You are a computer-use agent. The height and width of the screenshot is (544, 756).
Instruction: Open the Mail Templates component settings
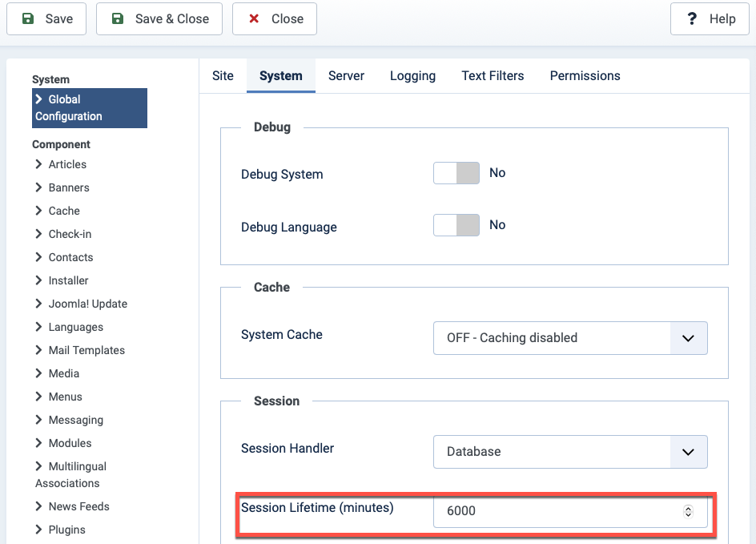(x=86, y=350)
